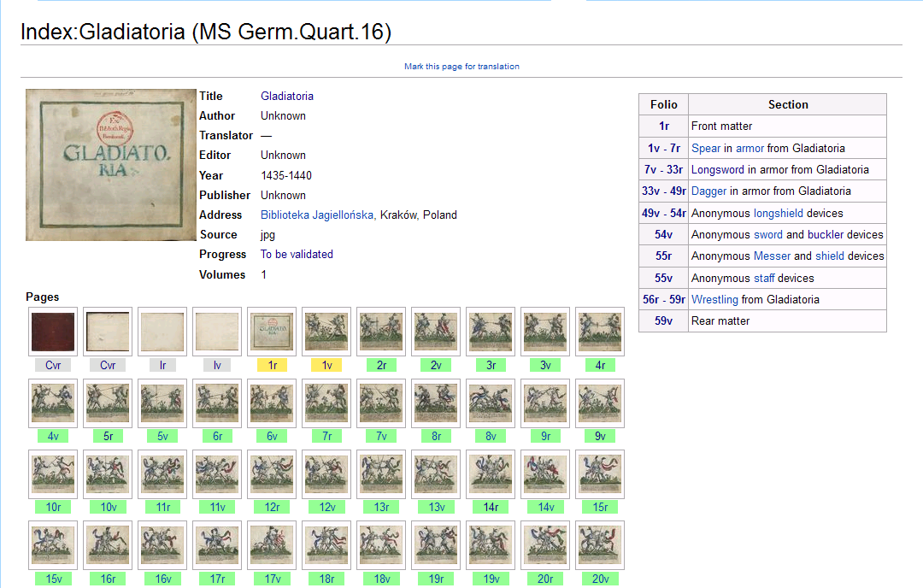Click the green 20r page label
This screenshot has width=923, height=588.
(545, 579)
